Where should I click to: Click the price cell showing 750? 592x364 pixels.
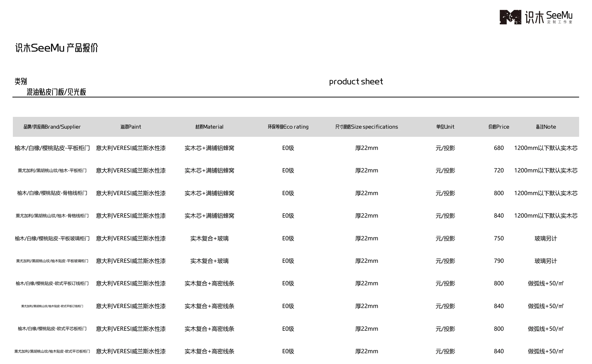pyautogui.click(x=498, y=238)
